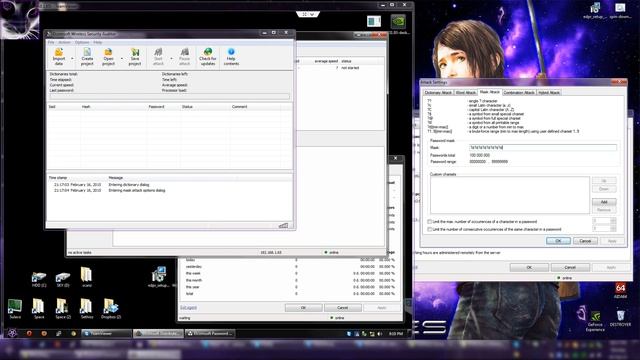Click the Add button for custom charsets

pyautogui.click(x=604, y=202)
